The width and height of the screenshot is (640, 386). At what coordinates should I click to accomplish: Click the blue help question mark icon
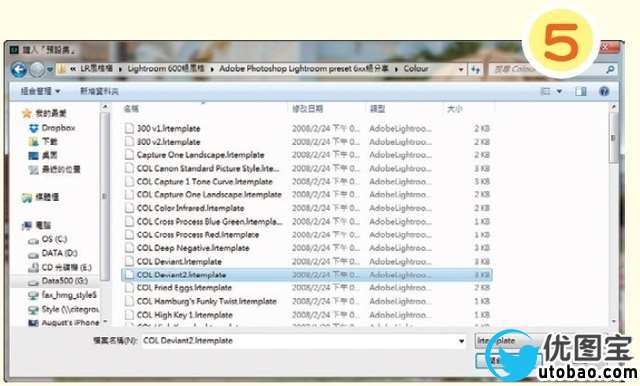[x=604, y=91]
